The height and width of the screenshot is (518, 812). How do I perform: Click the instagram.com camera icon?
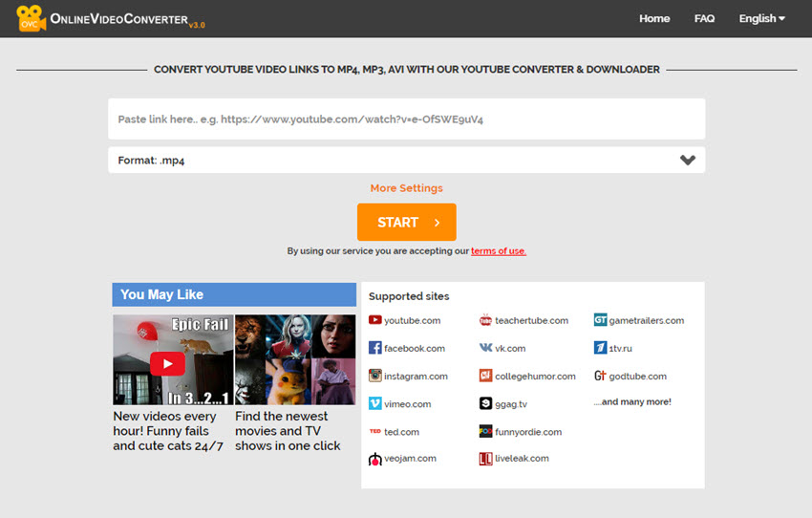tap(374, 376)
